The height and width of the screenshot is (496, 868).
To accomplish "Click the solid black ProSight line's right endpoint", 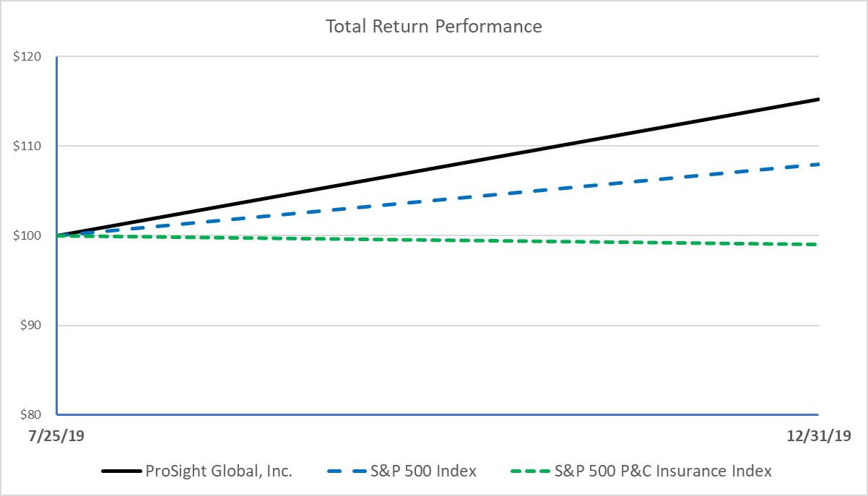I will [x=817, y=99].
